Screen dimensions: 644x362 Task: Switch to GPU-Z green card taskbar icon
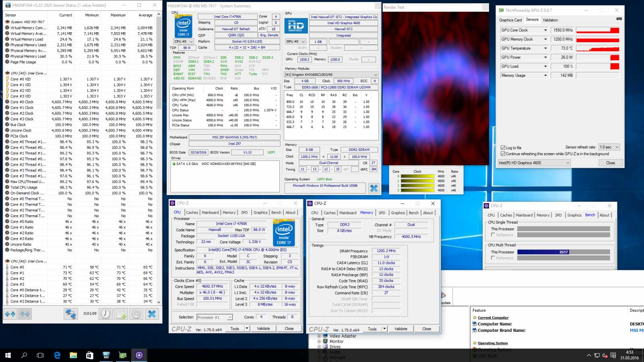[123, 355]
